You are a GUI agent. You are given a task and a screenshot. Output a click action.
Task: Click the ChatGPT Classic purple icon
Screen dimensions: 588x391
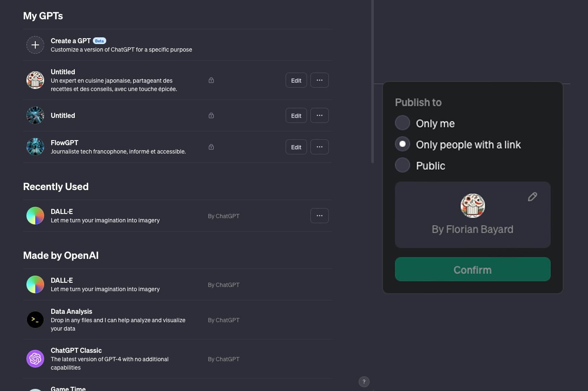(x=35, y=359)
